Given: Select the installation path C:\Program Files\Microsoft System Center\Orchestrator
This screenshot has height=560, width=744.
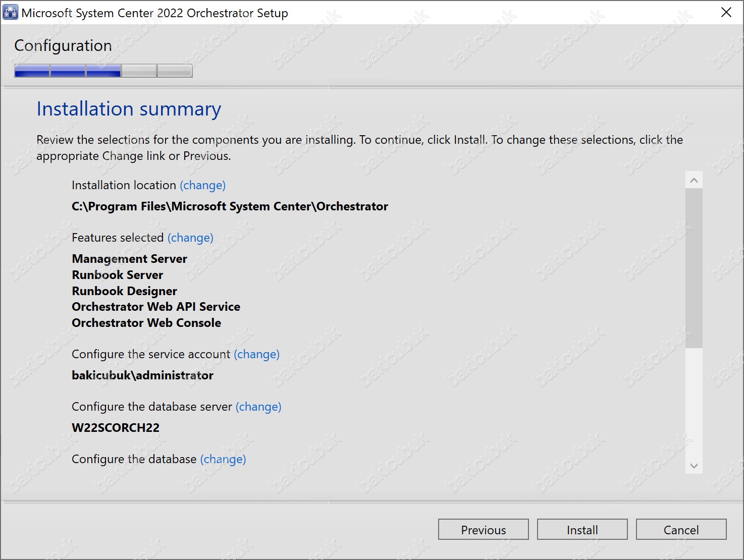Looking at the screenshot, I should click(230, 206).
